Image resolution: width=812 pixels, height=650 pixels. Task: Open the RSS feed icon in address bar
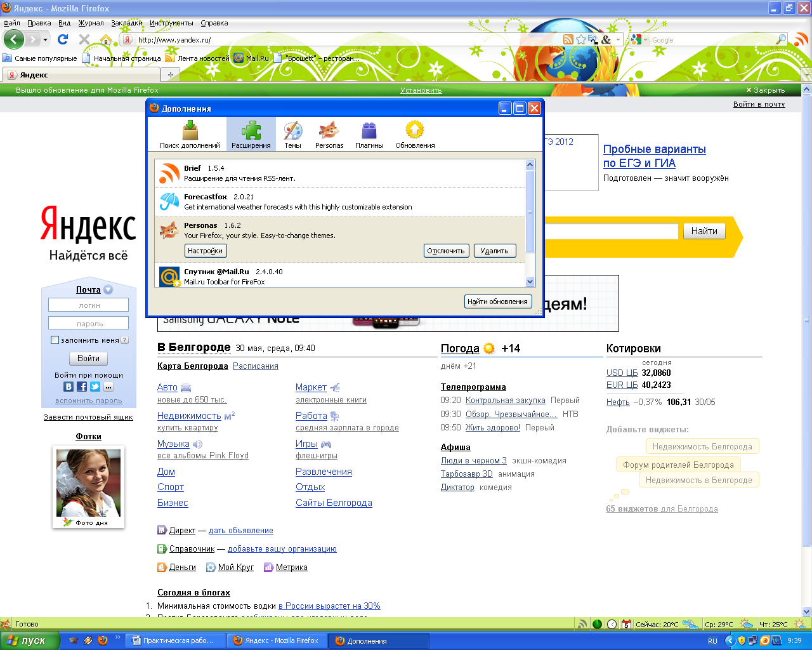click(x=568, y=39)
